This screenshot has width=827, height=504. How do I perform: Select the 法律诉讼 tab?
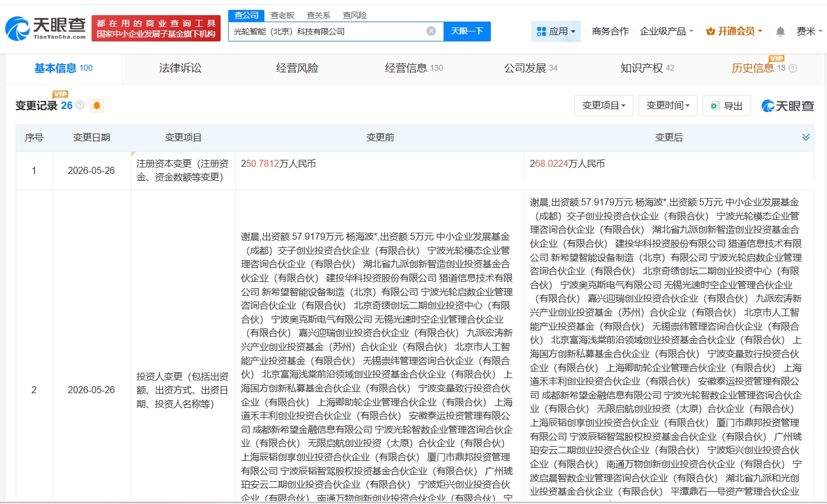click(180, 68)
